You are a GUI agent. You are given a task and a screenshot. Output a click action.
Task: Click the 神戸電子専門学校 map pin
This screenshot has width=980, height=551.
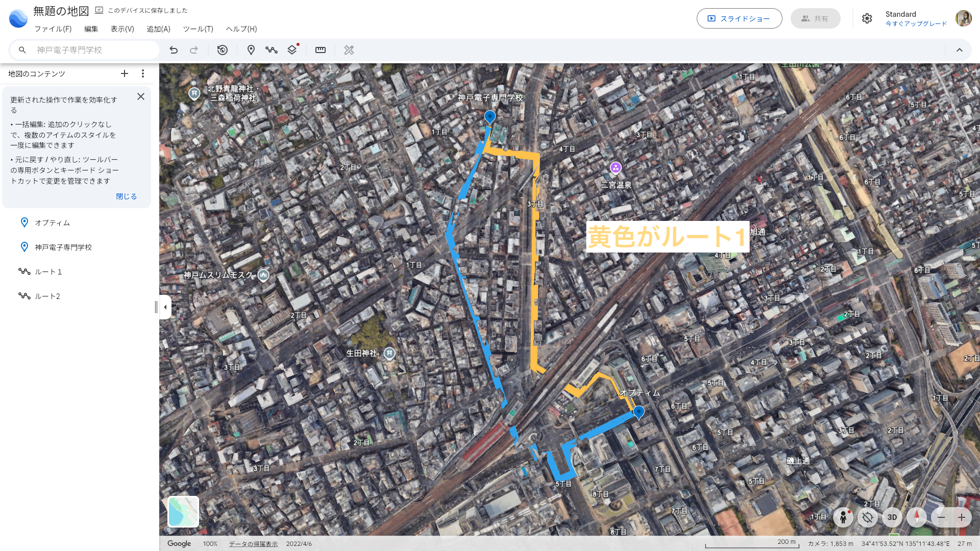point(490,118)
